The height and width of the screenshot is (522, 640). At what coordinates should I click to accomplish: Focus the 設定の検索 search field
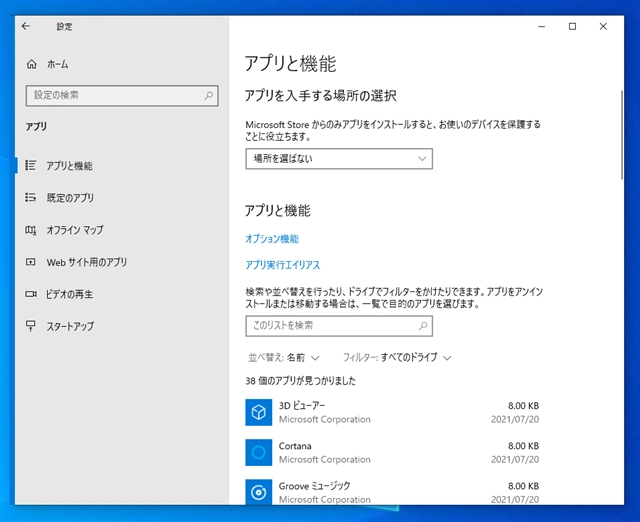point(122,96)
